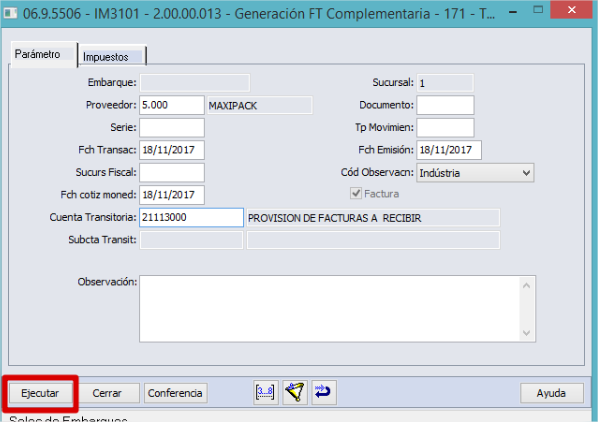Image resolution: width=598 pixels, height=422 pixels.
Task: Click the Subcta Transit code field
Action: pyautogui.click(x=191, y=240)
